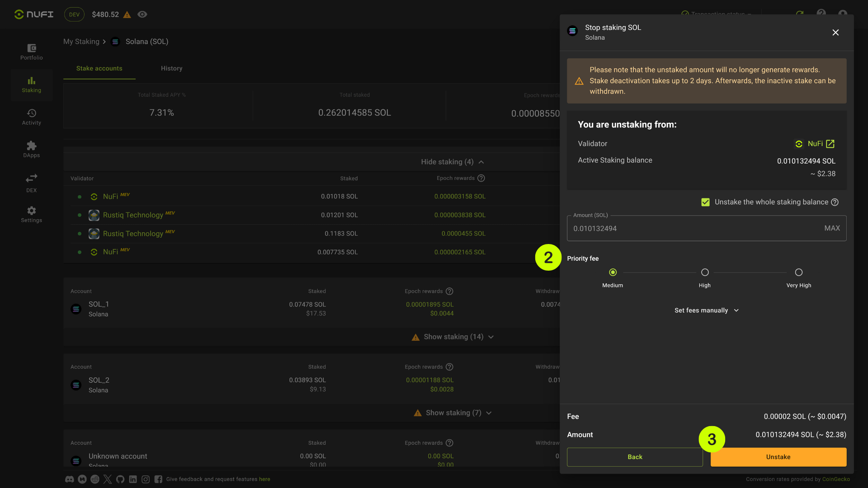Select the High priority fee radio button
This screenshot has height=488, width=868.
click(705, 272)
